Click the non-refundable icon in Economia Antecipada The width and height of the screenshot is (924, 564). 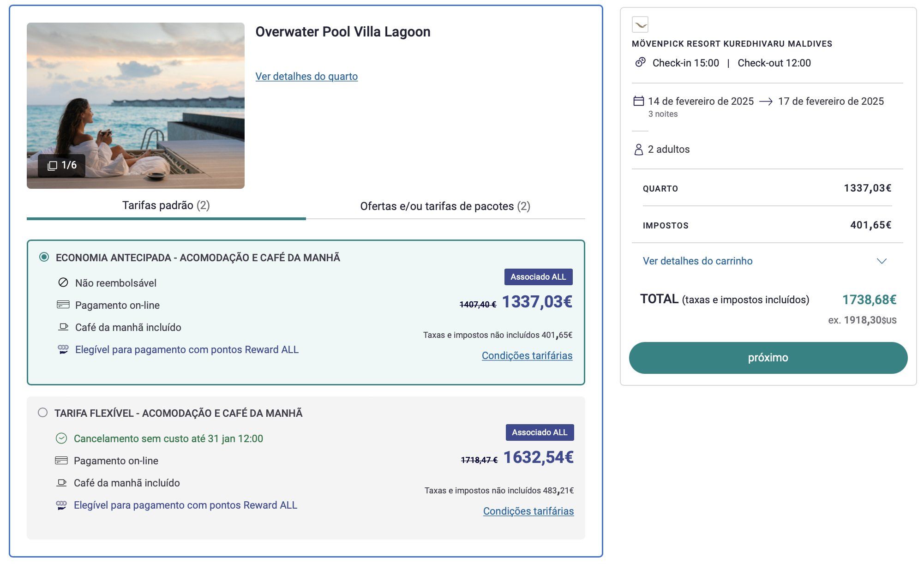click(63, 282)
